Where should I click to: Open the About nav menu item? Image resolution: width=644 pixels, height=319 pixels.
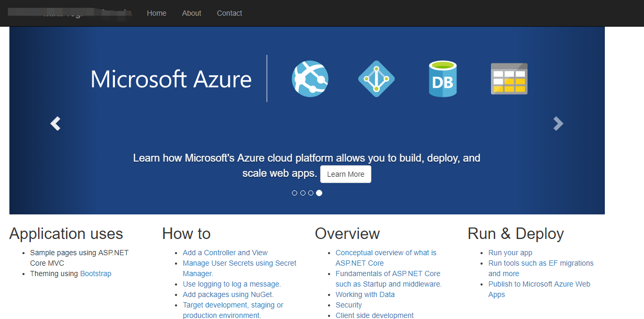tap(192, 13)
